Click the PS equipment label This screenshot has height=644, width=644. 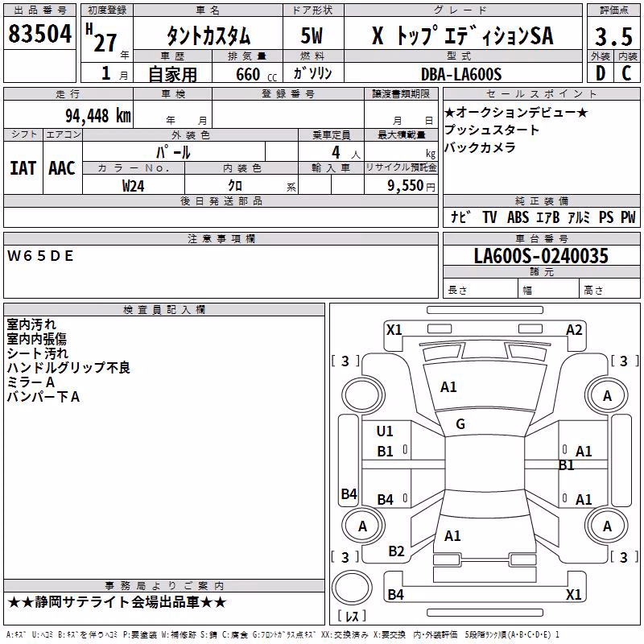(x=606, y=217)
